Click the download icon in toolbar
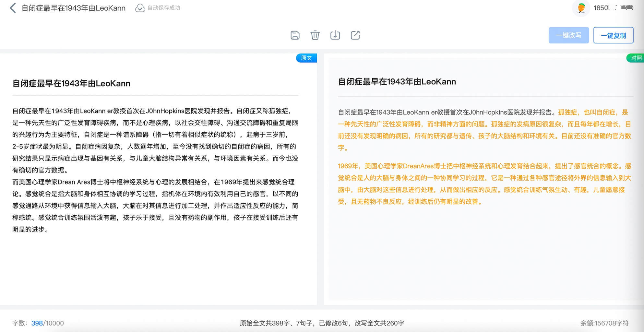 [335, 35]
